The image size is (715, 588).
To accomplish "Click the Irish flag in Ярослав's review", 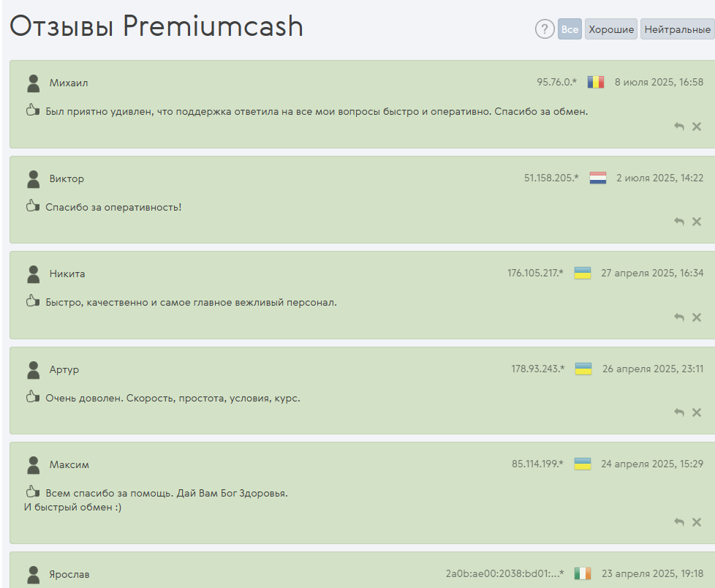I will coord(583,573).
